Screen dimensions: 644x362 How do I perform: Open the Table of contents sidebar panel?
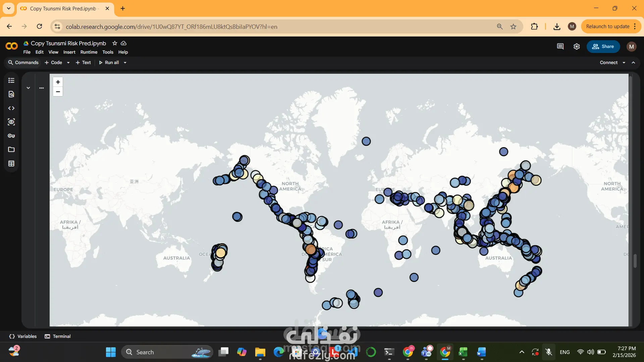click(11, 80)
